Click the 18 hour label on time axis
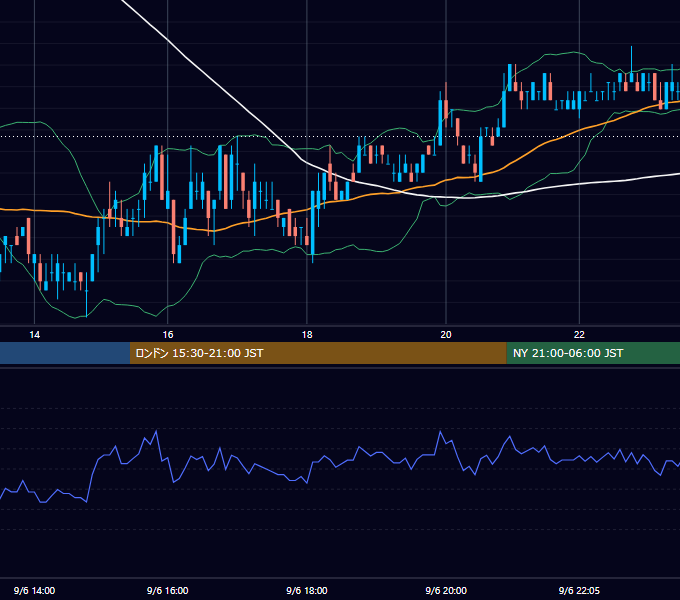 (307, 334)
